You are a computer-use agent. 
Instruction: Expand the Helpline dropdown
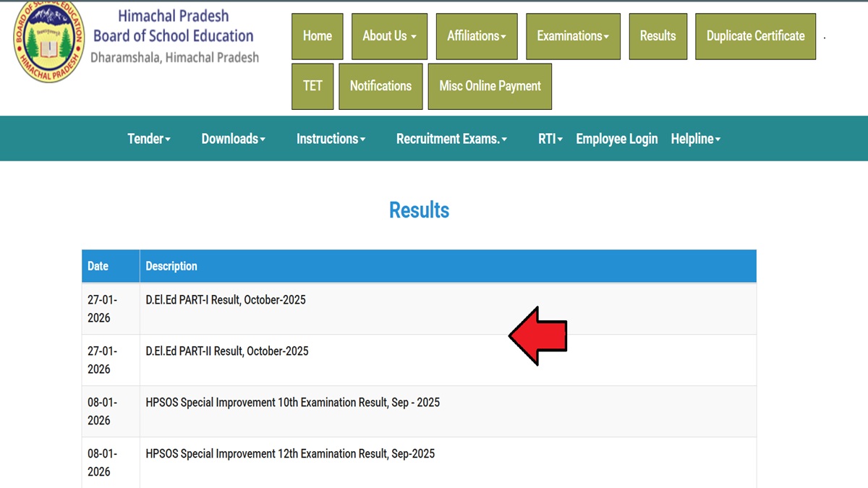695,139
